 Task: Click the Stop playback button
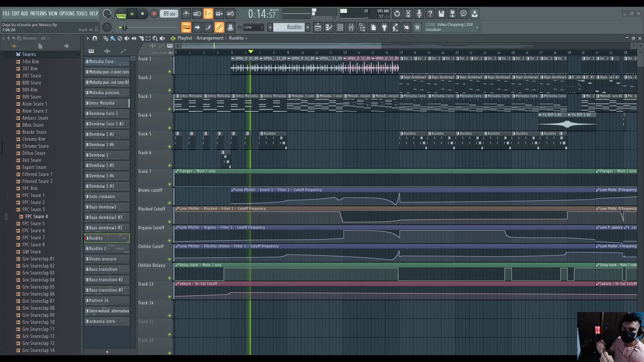click(143, 13)
